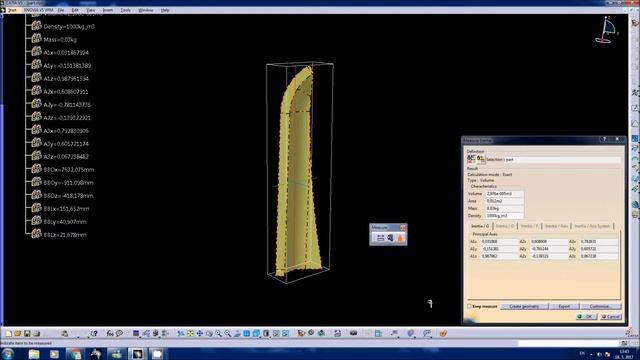Click the Measure Inertia icon in Measure toolbar
This screenshot has width=640, height=360.
pyautogui.click(x=400, y=238)
